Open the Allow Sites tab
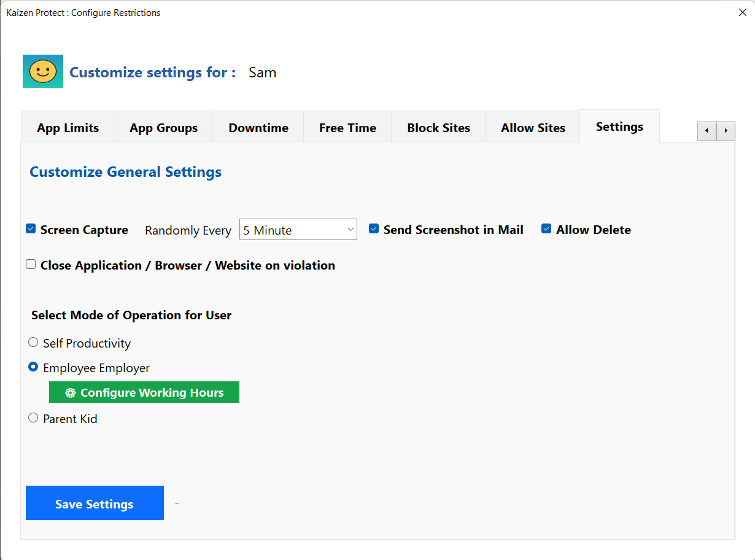 (x=533, y=128)
